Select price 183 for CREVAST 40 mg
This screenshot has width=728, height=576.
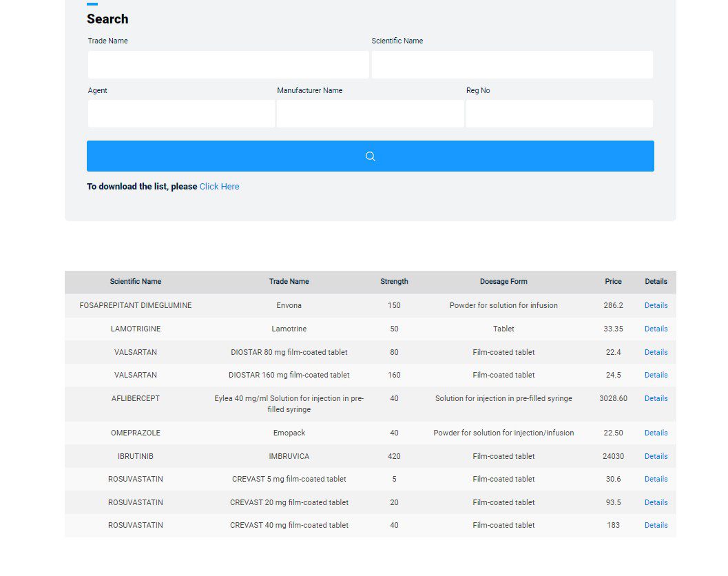tap(613, 525)
